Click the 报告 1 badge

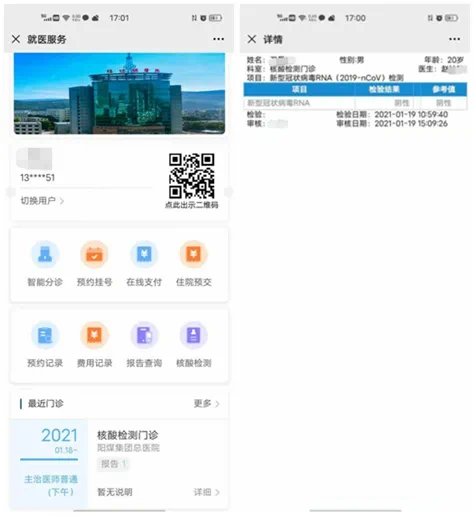113,464
